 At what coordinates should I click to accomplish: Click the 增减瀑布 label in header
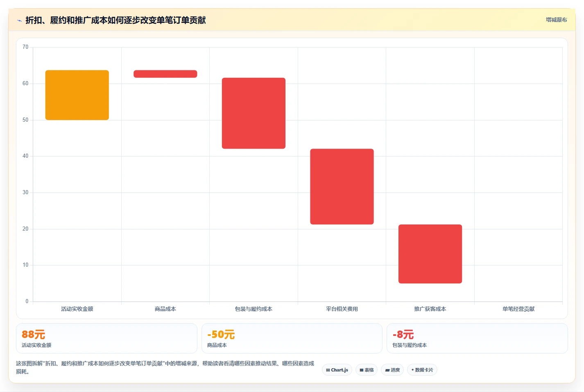coord(556,20)
